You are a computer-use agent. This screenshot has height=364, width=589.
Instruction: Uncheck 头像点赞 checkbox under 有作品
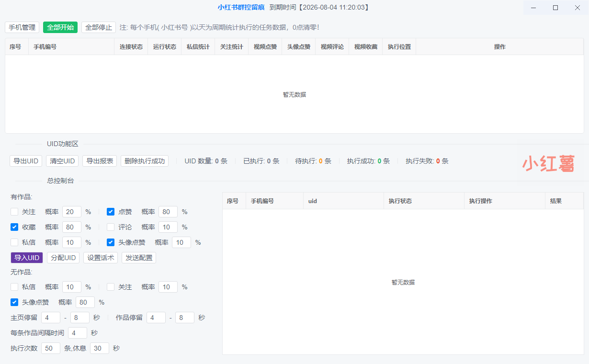tap(111, 242)
